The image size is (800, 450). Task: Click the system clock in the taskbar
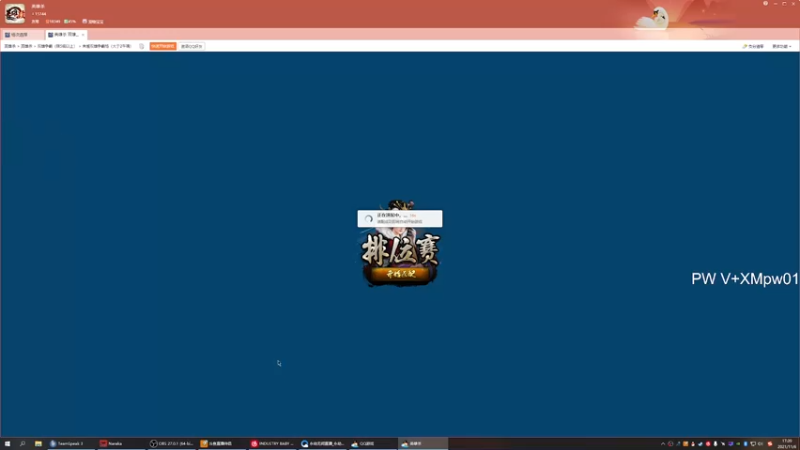coord(786,444)
